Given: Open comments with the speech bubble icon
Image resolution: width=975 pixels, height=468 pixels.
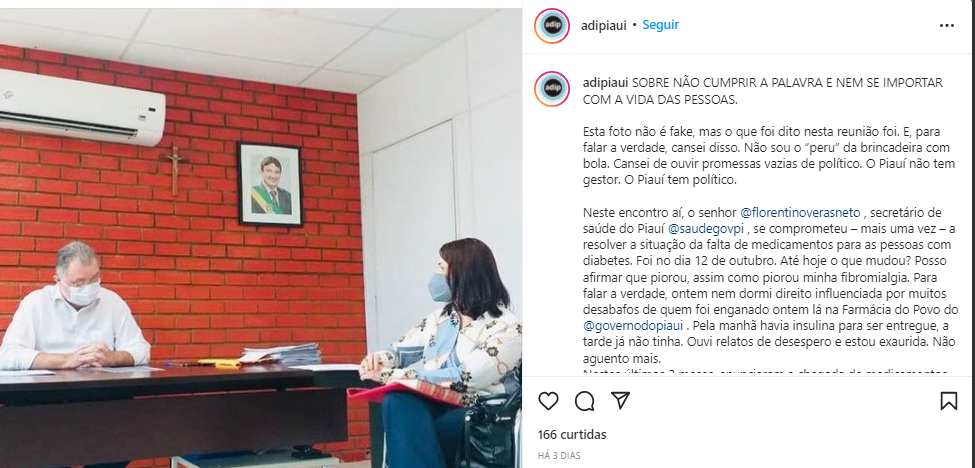Looking at the screenshot, I should (584, 401).
